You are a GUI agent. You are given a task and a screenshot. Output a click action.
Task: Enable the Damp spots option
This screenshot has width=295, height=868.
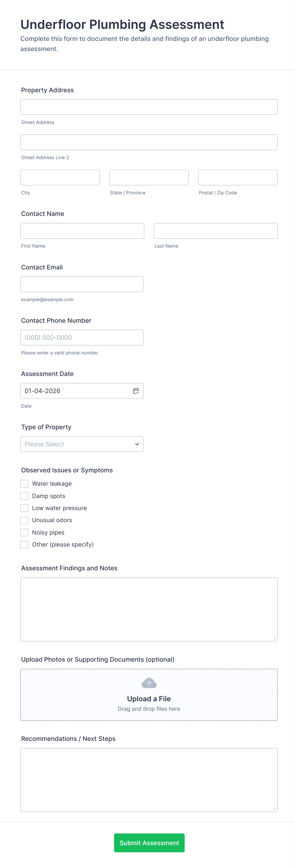click(24, 496)
